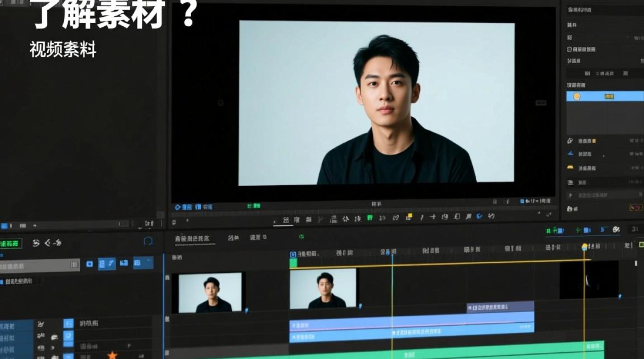Select the underlined tab in the timeline panel header
Image resolution: width=644 pixels, height=359 pixels.
point(192,239)
